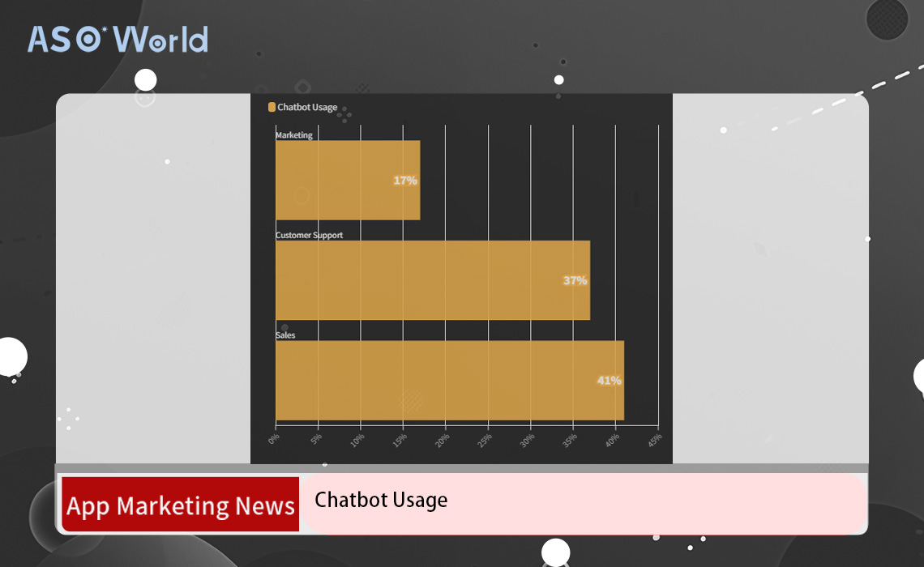This screenshot has width=924, height=567.
Task: Click the 41% value label
Action: 610,381
